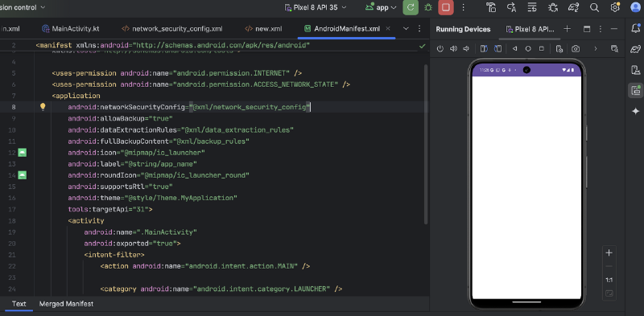Click the green Rerun app button

(411, 7)
